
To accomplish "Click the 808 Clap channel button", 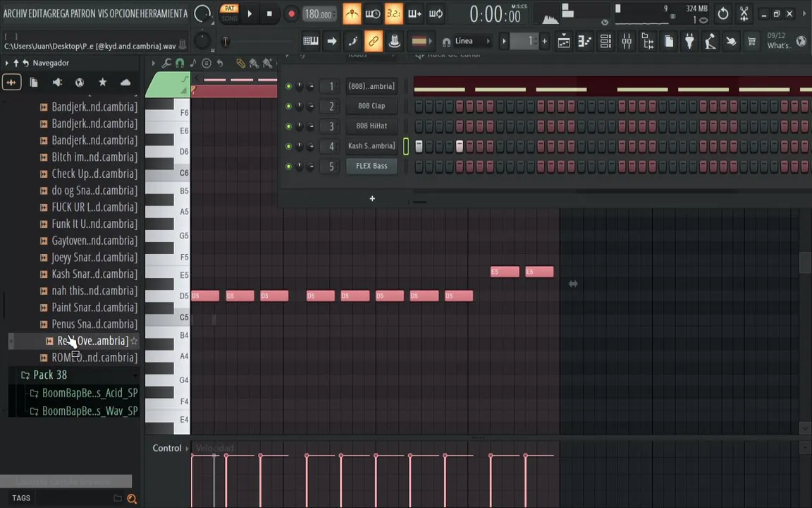I will pos(371,107).
